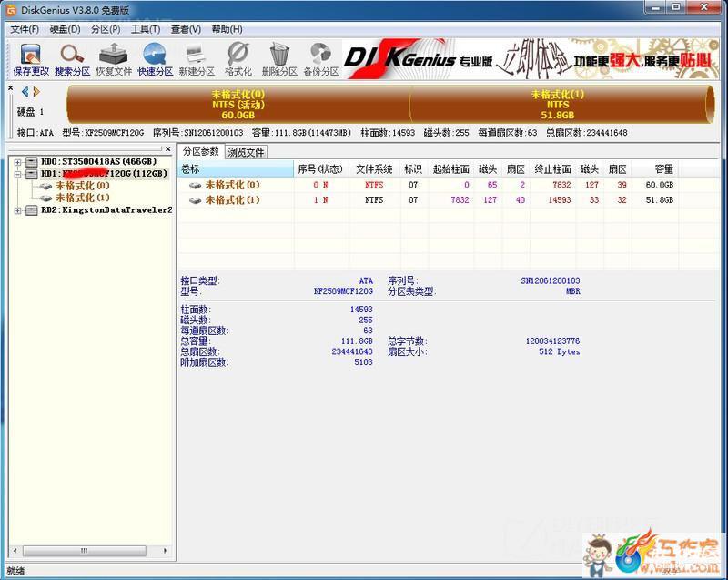
Task: Open the 分区(P) menu
Action: [106, 29]
